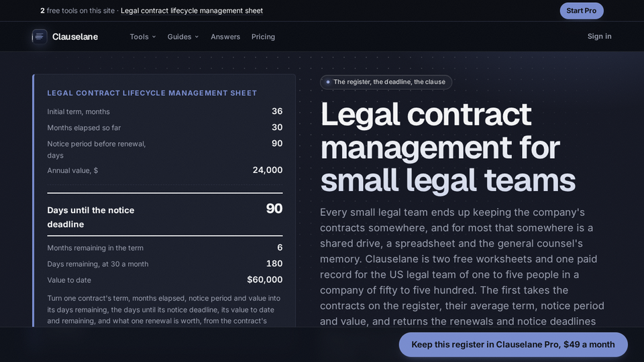Click the Clauselane logo icon
Viewport: 644px width, 362px height.
click(40, 36)
